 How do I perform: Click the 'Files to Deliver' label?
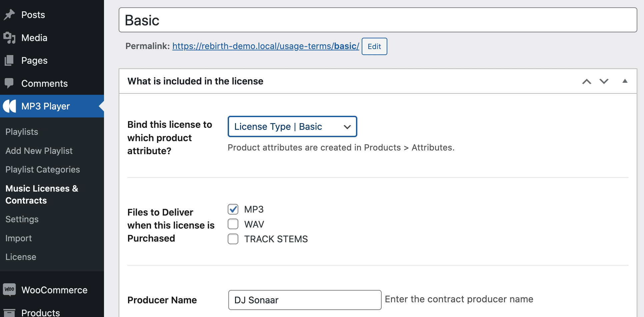click(x=171, y=225)
